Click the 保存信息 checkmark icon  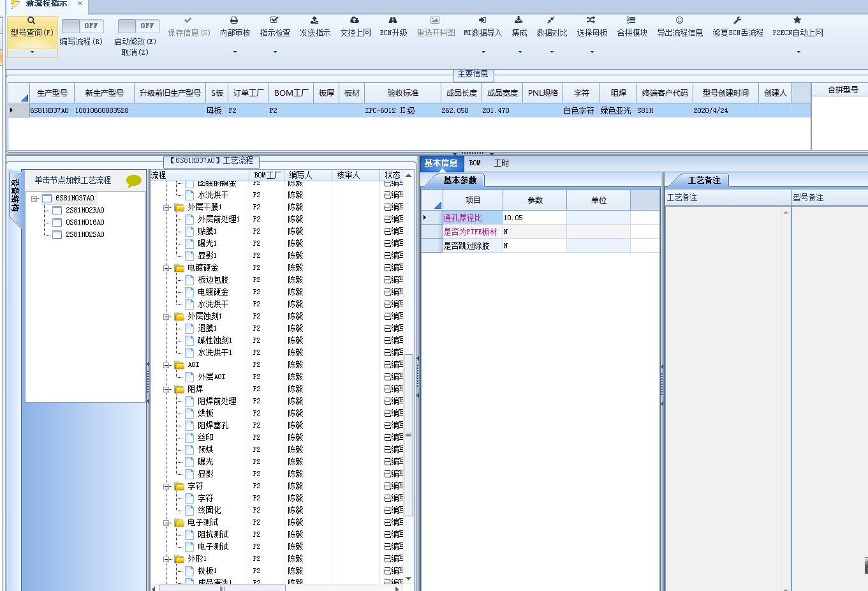pyautogui.click(x=188, y=20)
